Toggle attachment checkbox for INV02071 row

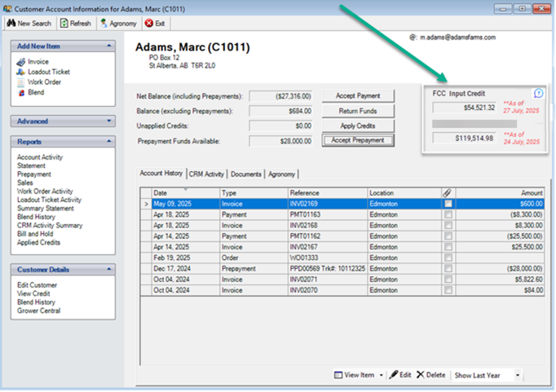coord(448,280)
